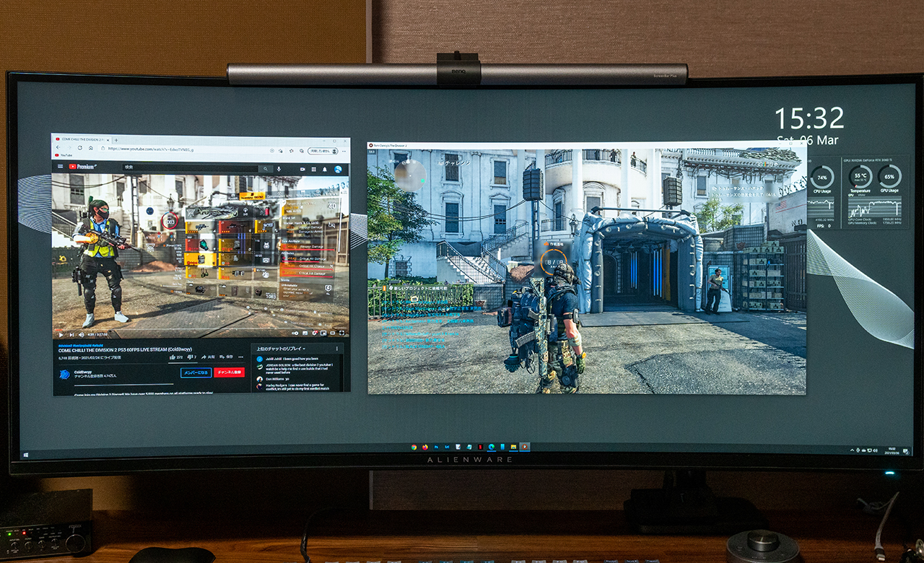Screen dimensions: 924x563
Task: Go to the Edge home page
Action: (91, 148)
